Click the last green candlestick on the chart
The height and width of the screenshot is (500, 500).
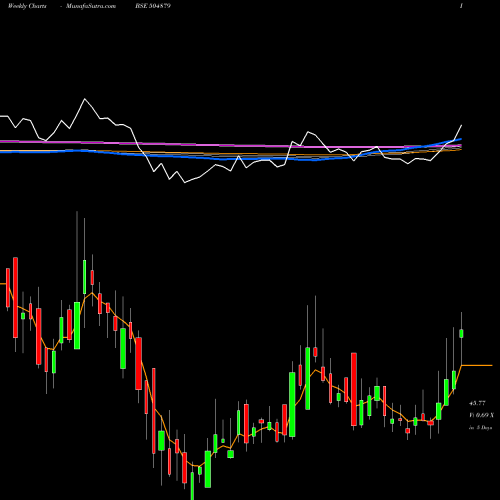[x=462, y=333]
